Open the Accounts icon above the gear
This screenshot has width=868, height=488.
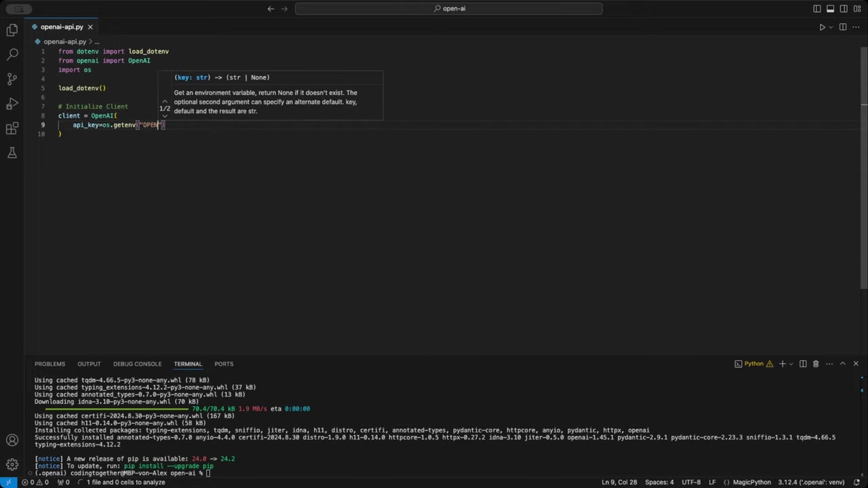12,440
